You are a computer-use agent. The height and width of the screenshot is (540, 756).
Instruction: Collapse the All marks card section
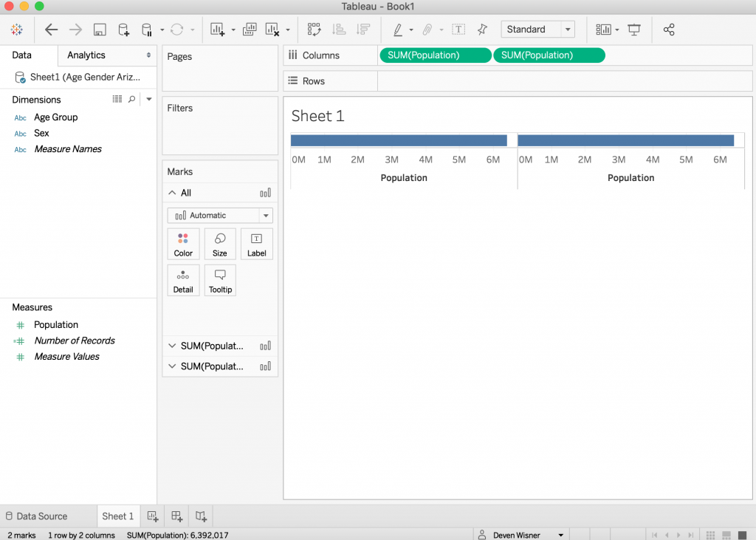173,193
